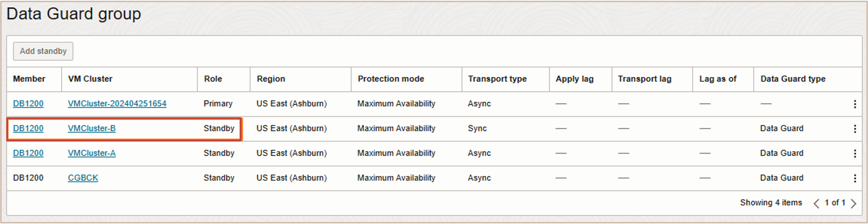Open VMCluster-202404251654 link

(117, 104)
